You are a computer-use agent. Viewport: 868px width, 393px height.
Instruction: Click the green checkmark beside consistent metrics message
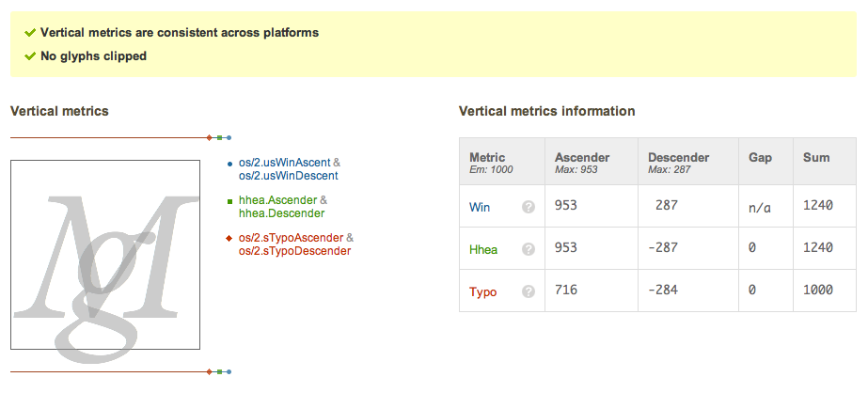pos(30,33)
